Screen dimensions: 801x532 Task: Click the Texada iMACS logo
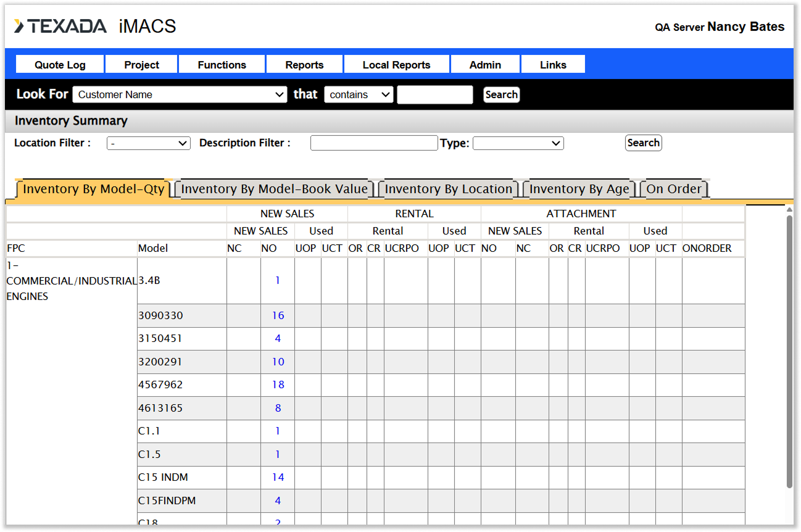coord(95,27)
